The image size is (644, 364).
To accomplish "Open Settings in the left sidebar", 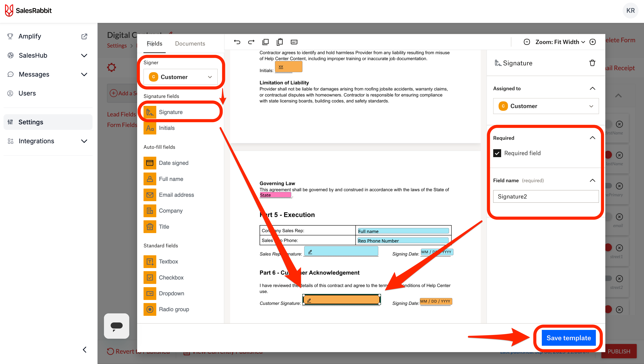I will [x=31, y=122].
